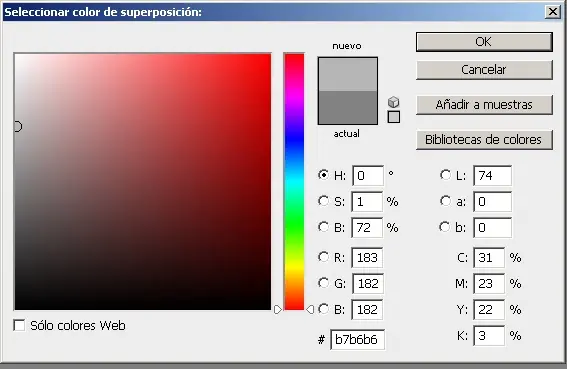Click inside the hue spectrum slider bar

(294, 182)
